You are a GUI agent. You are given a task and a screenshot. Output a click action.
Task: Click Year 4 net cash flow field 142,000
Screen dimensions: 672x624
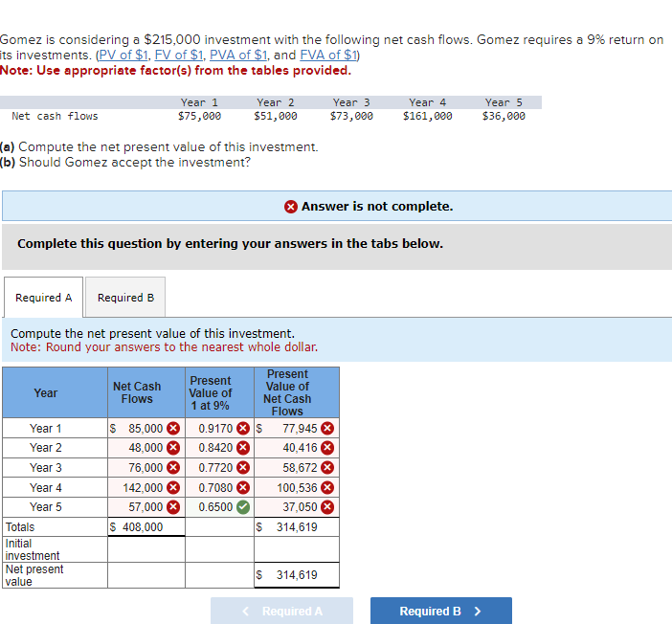(146, 488)
